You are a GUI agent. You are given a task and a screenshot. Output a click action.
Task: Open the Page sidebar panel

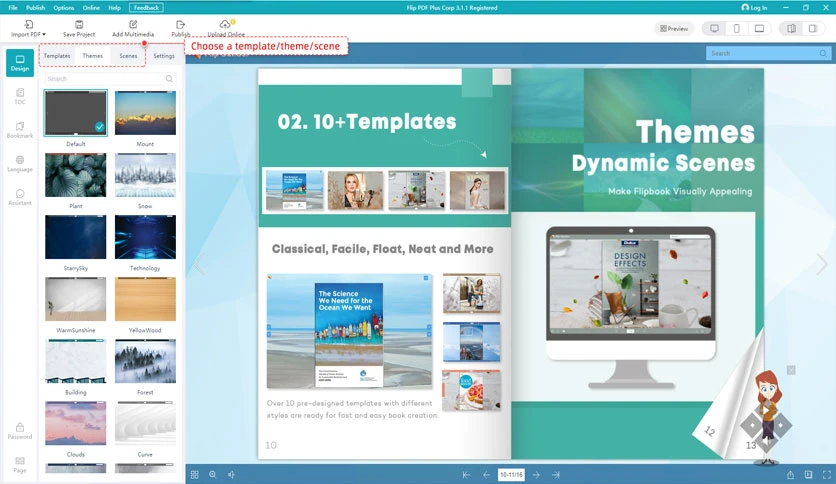pyautogui.click(x=20, y=465)
